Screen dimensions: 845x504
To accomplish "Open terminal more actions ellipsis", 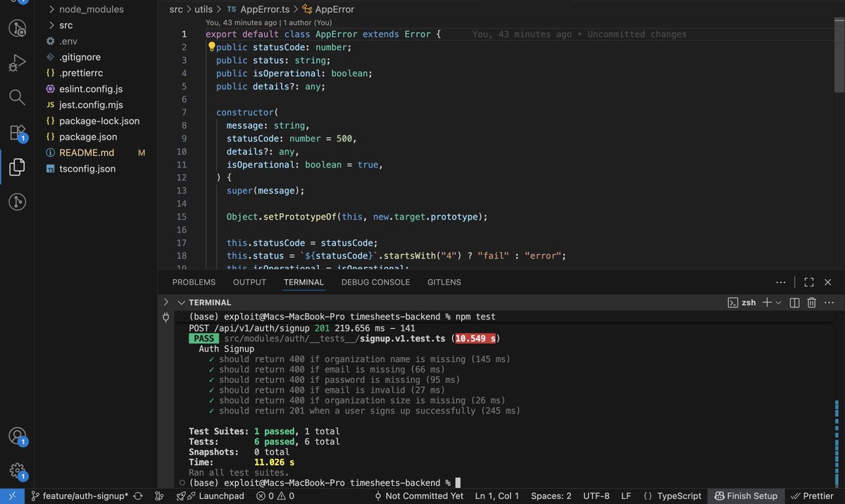I will click(830, 303).
